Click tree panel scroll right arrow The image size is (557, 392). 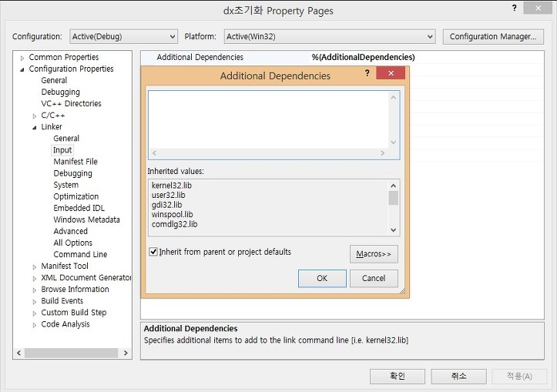126,353
